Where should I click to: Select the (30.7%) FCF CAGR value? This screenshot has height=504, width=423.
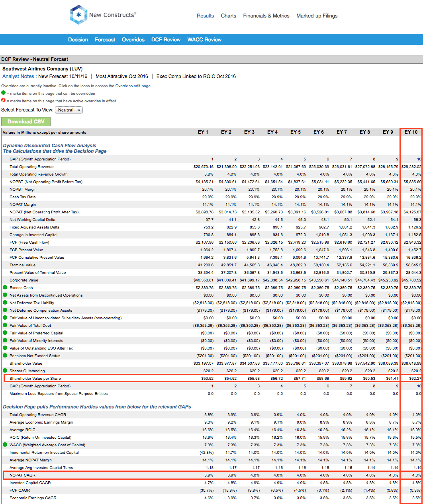(x=207, y=490)
